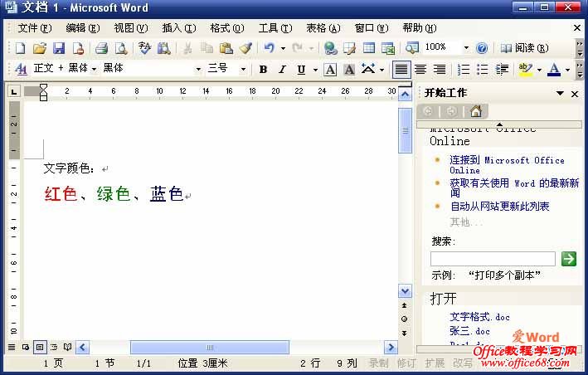
Task: Open the font color palette dropdown arrow
Action: (x=567, y=70)
